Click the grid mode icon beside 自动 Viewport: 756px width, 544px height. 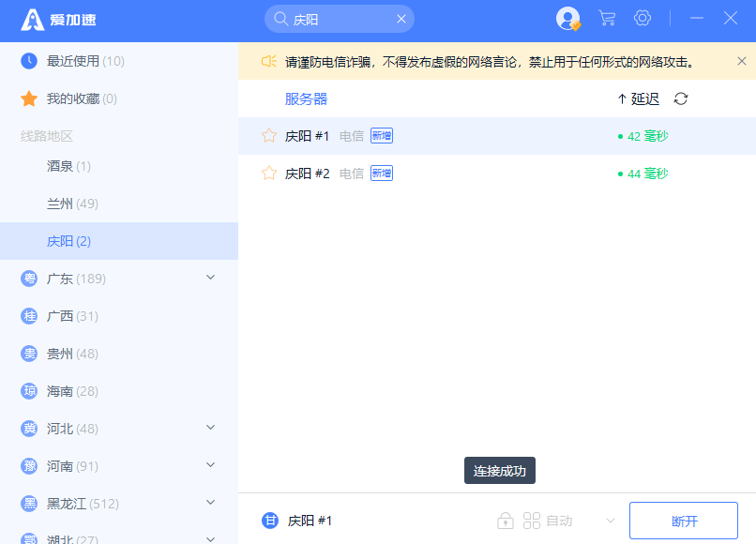pyautogui.click(x=532, y=521)
